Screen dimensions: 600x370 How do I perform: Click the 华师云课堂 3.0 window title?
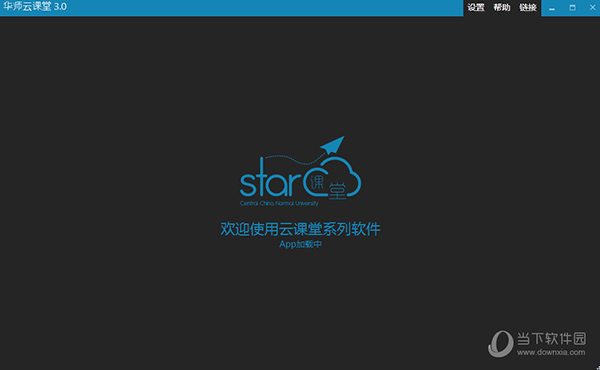[x=35, y=7]
